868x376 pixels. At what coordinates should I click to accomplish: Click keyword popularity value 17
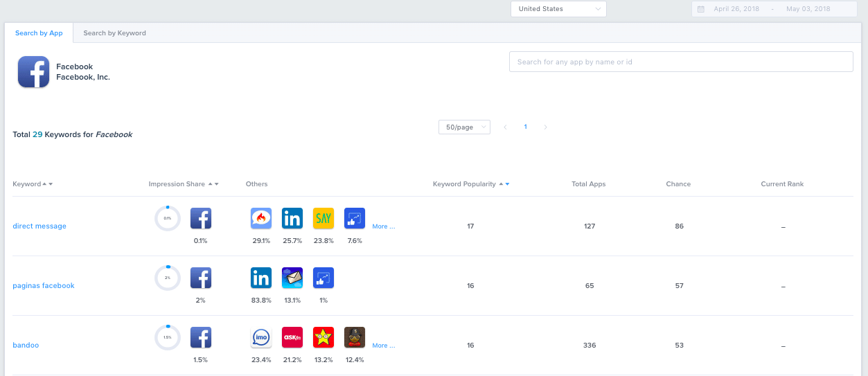(x=470, y=226)
